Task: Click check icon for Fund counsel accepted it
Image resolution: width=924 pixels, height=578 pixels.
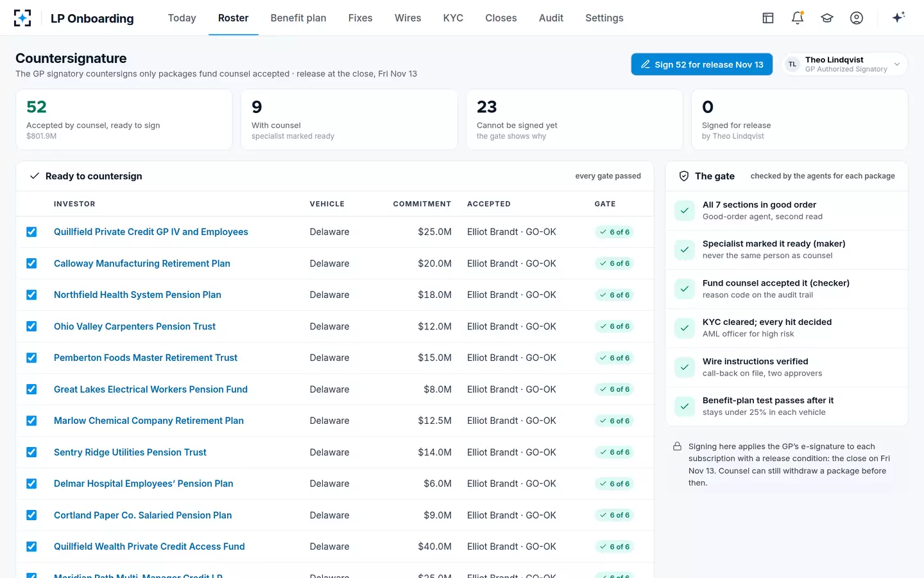Action: coord(685,289)
